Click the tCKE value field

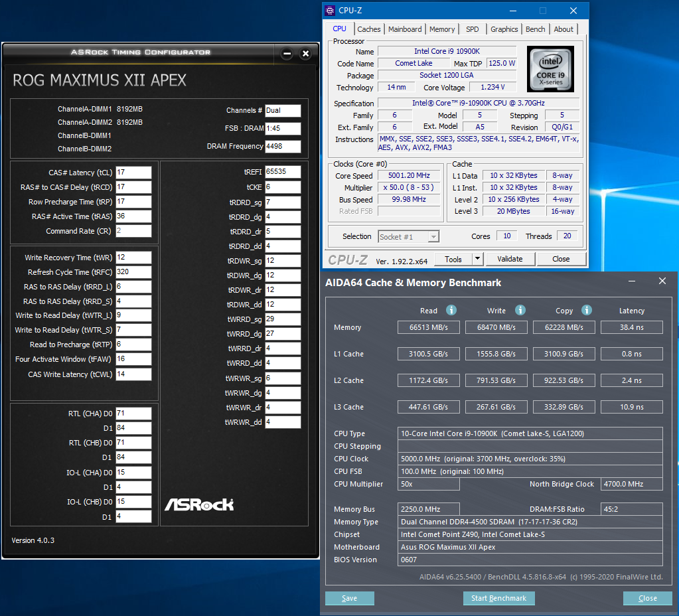pyautogui.click(x=283, y=187)
